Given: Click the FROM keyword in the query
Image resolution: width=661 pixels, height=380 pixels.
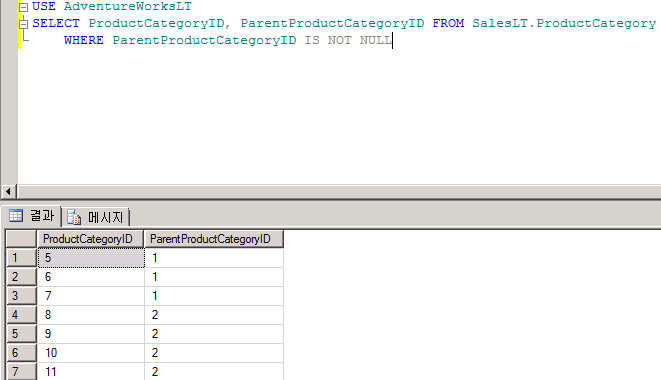Looking at the screenshot, I should (x=448, y=23).
